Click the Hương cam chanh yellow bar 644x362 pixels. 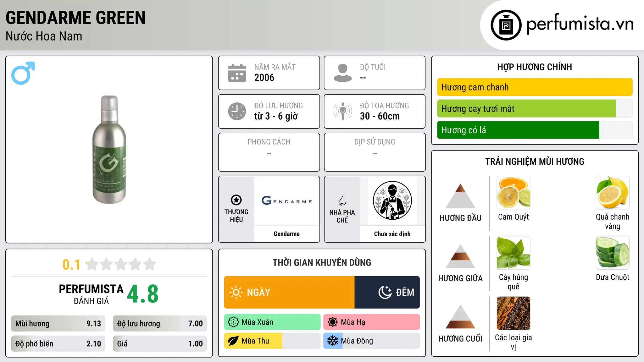point(535,87)
